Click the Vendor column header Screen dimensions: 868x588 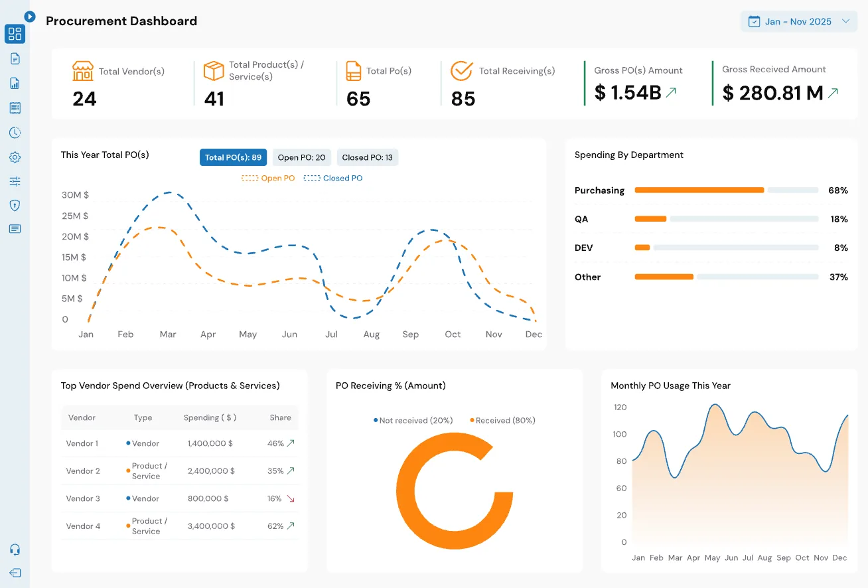coord(82,417)
